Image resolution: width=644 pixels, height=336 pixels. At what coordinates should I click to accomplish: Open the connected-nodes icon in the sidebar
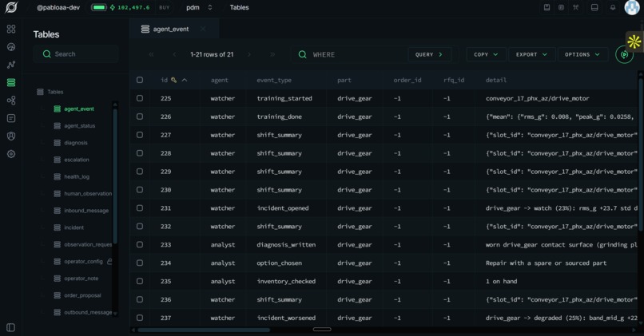[x=11, y=101]
